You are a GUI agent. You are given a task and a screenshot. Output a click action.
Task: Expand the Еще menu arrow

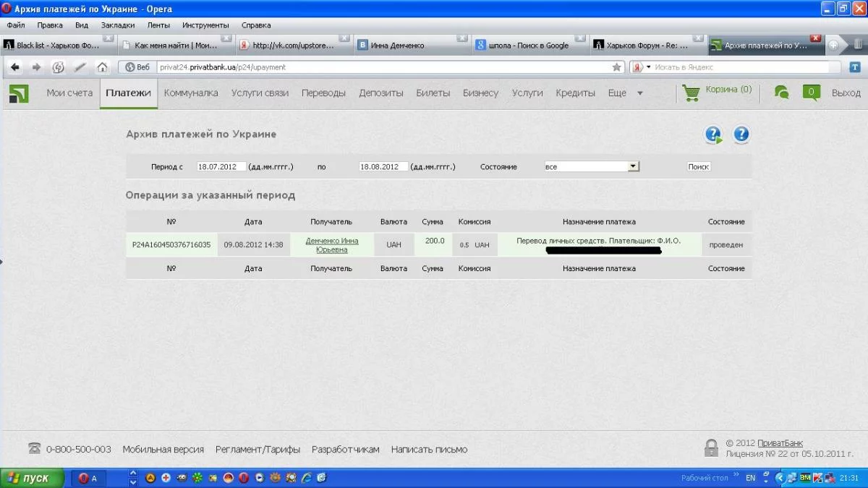639,93
